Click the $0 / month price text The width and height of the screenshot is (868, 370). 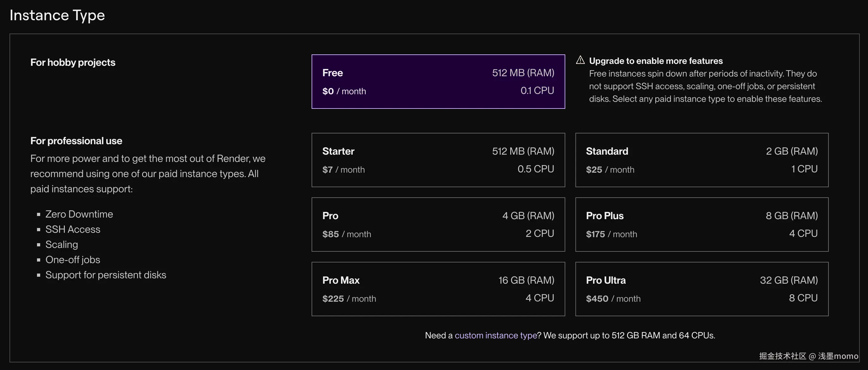344,91
